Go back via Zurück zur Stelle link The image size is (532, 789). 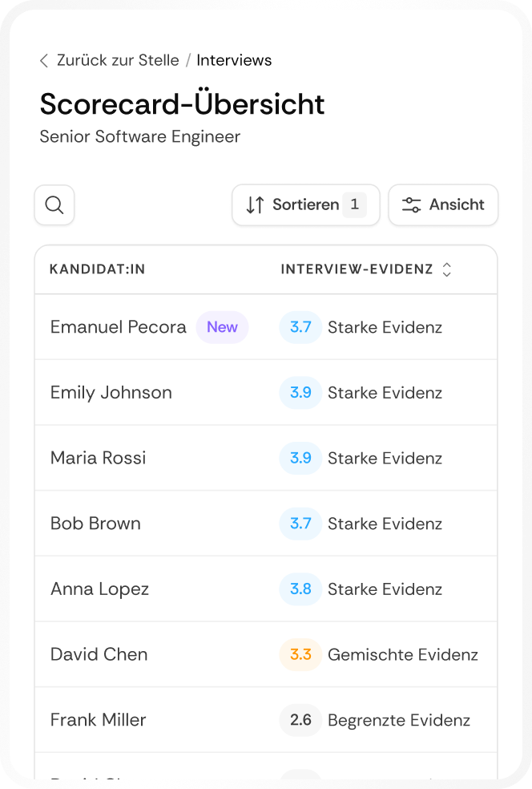118,60
